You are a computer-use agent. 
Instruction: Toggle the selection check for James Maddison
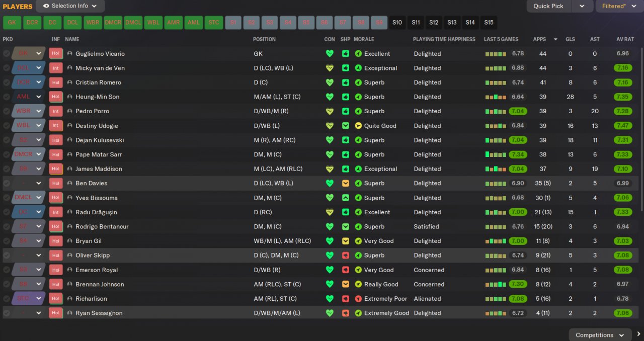[6, 168]
